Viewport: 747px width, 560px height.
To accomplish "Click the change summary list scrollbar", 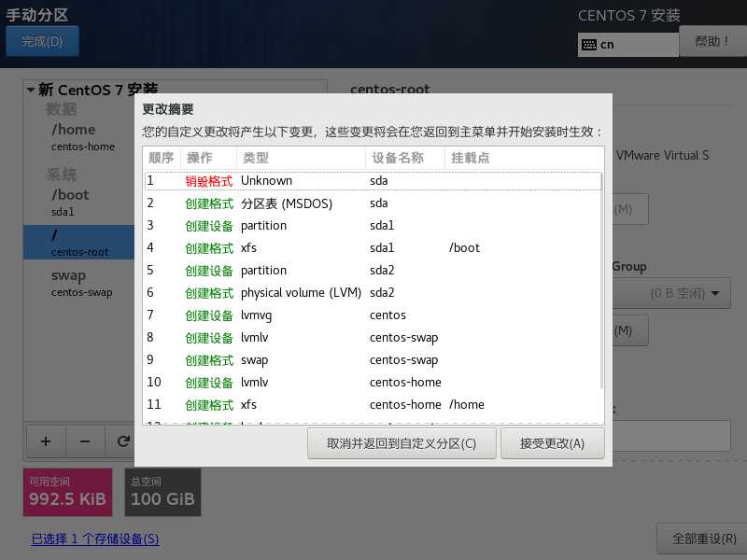I will point(601,281).
